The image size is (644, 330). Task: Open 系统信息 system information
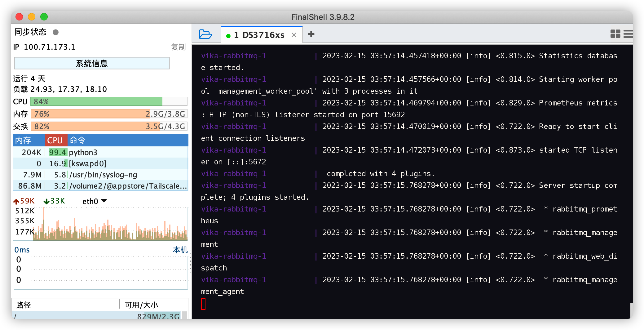(92, 63)
